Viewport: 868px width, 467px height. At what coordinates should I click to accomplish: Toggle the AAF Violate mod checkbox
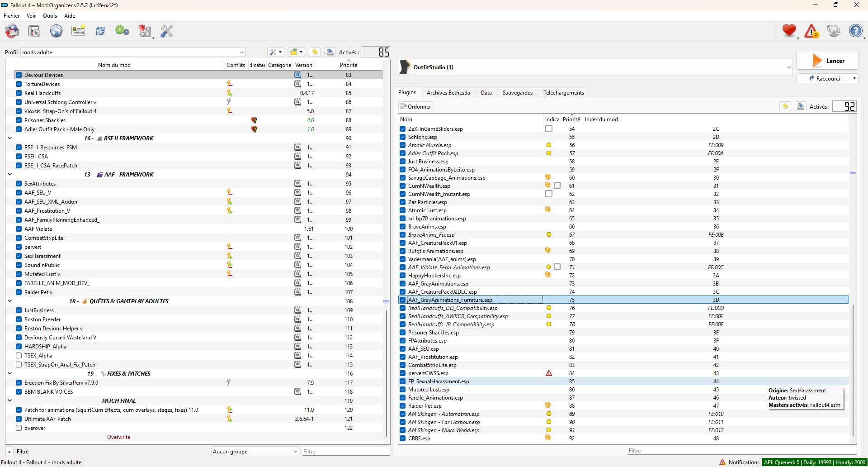click(19, 229)
